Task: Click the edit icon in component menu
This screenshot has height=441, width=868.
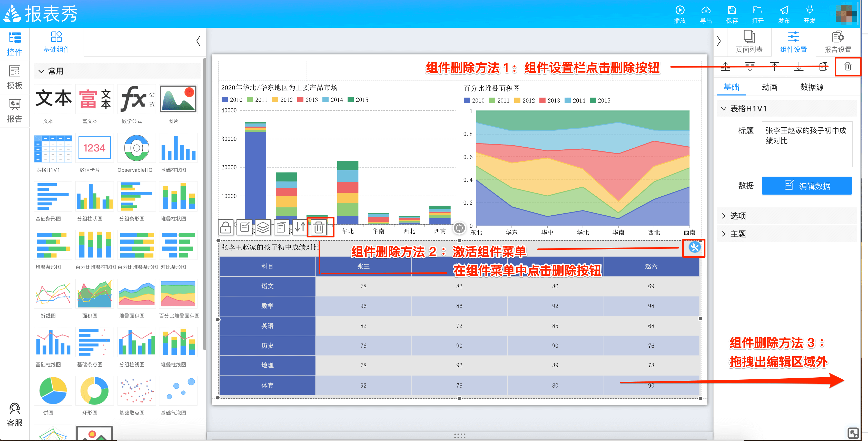Action: pyautogui.click(x=244, y=227)
